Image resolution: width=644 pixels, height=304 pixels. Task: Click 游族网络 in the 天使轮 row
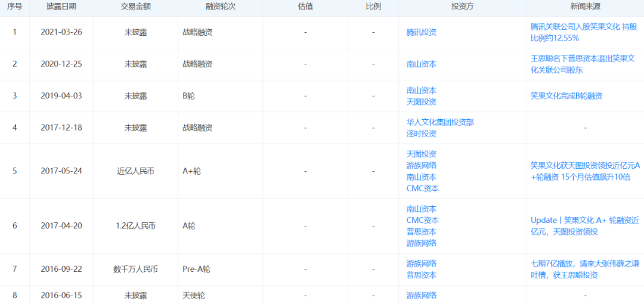coord(421,295)
